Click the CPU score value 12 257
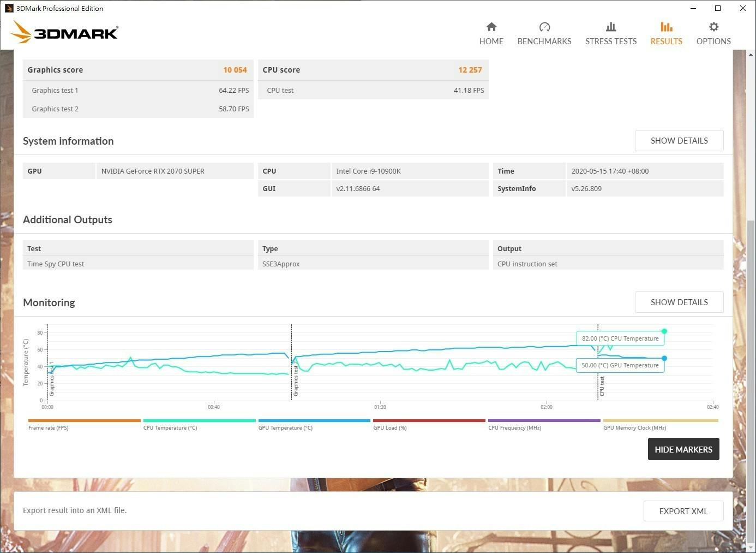Viewport: 756px width, 553px height. point(470,70)
